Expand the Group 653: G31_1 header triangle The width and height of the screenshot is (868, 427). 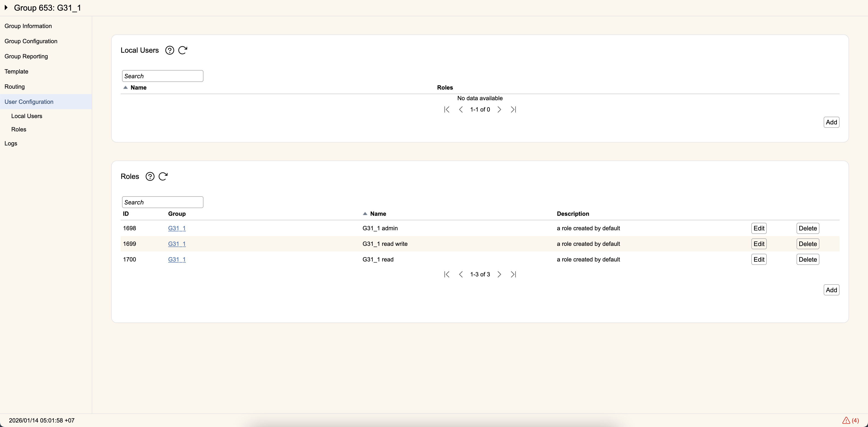[x=6, y=7]
